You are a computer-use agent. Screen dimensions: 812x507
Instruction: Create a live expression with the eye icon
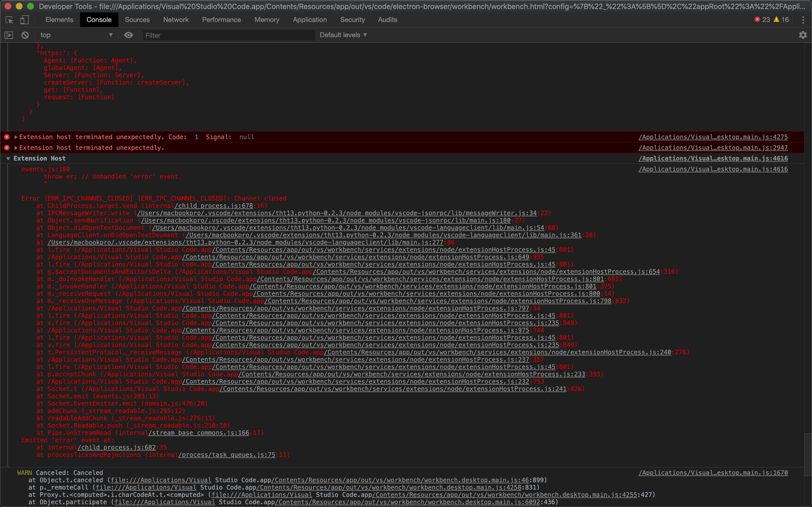pyautogui.click(x=129, y=35)
